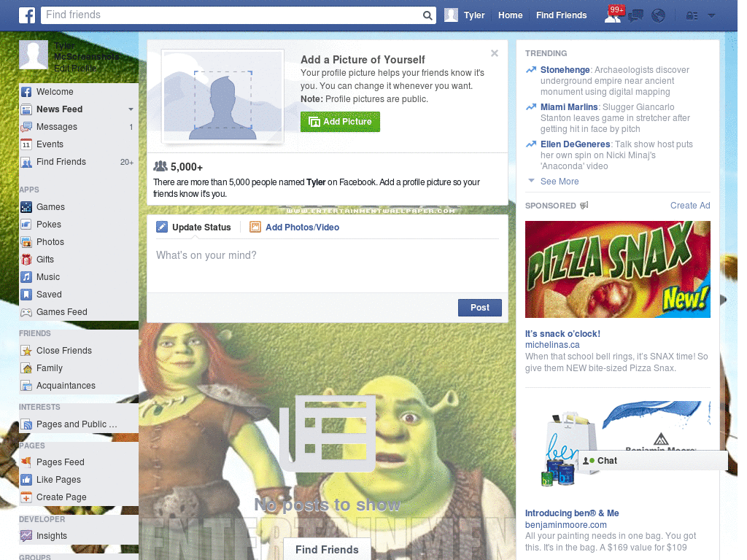
Task: Go to Home in top bar
Action: point(510,15)
